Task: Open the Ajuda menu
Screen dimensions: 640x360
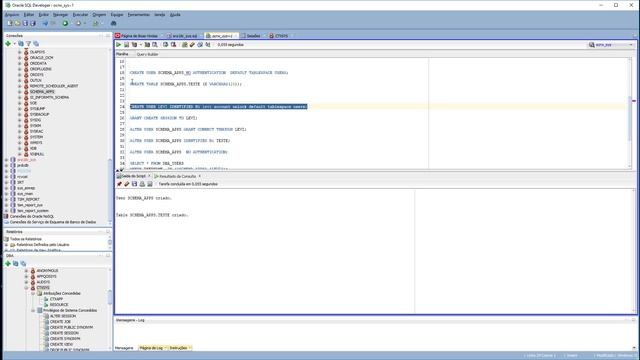Action: (x=175, y=15)
